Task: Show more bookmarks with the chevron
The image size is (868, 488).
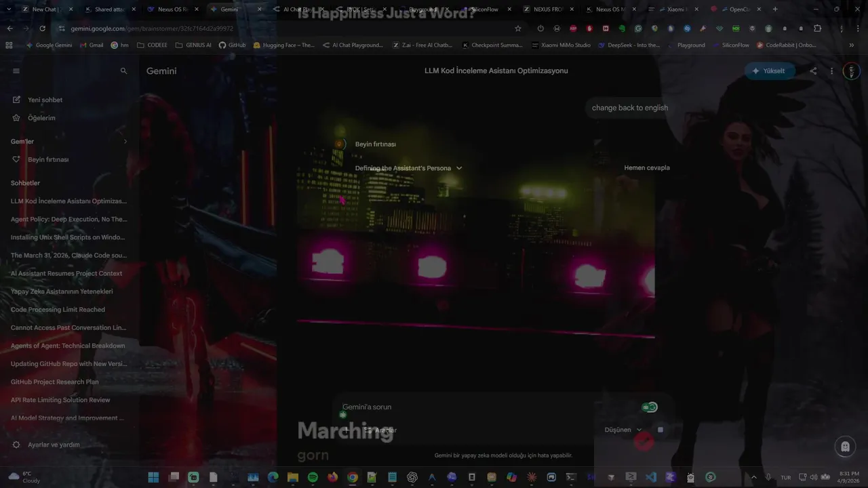Action: coord(851,45)
